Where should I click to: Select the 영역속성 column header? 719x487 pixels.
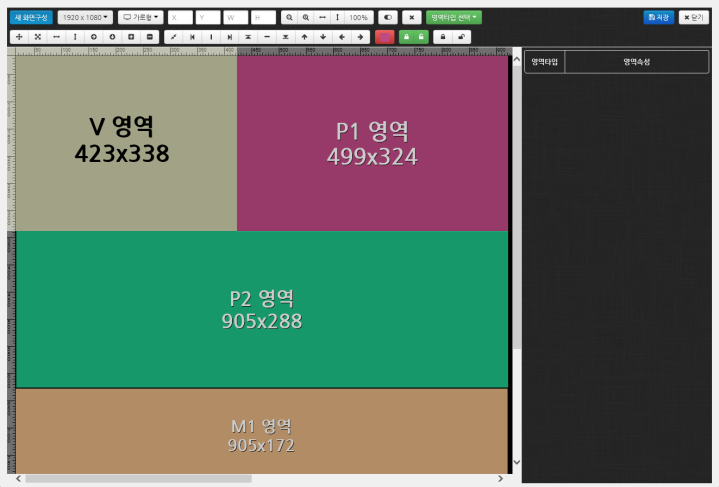coord(636,62)
